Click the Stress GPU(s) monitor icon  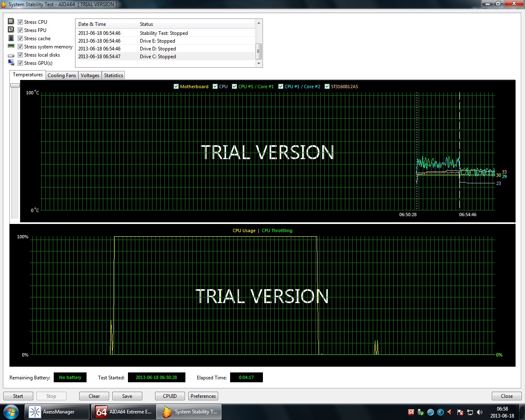click(11, 63)
